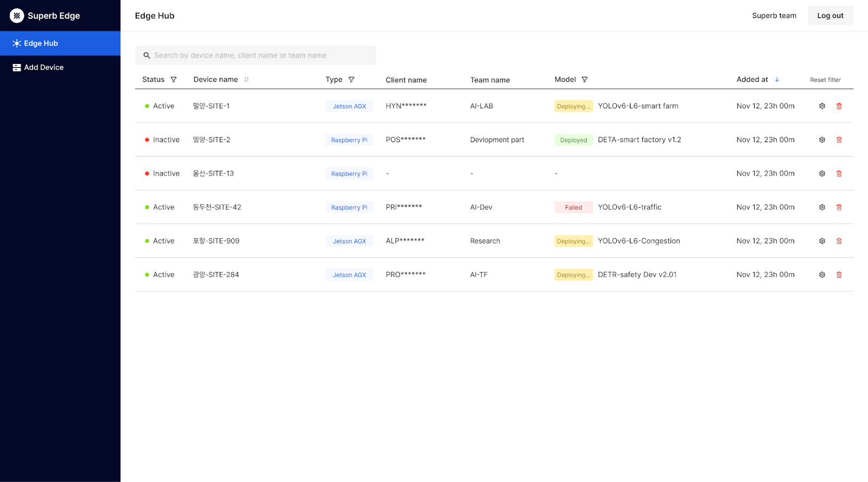Select device name 포항-SITE-909
This screenshot has width=868, height=482.
[216, 241]
